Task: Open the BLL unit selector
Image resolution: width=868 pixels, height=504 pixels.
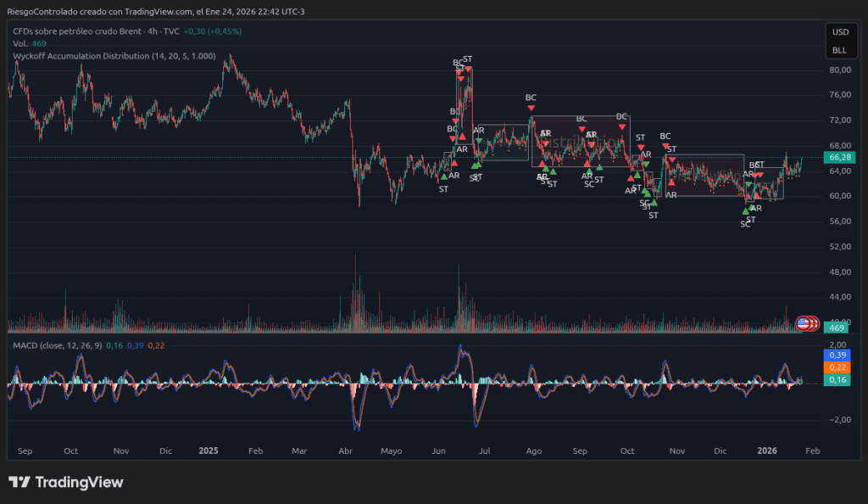Action: (x=839, y=50)
